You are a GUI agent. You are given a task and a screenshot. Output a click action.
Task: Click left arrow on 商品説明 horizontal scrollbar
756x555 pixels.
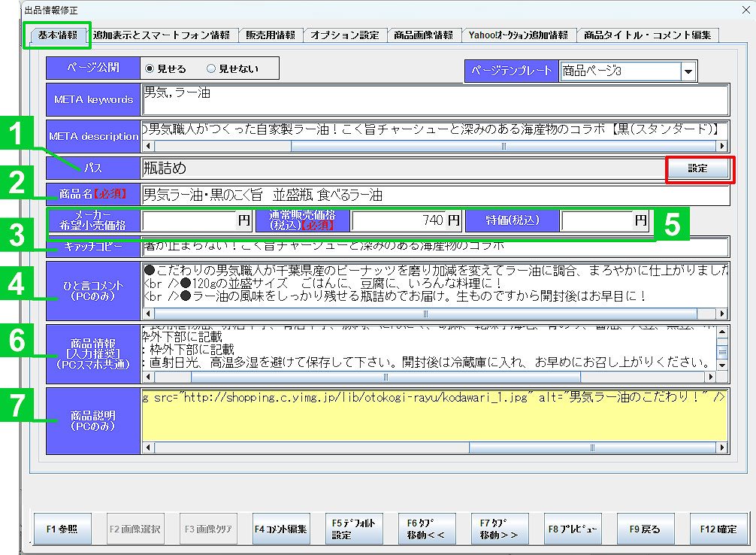click(x=147, y=448)
